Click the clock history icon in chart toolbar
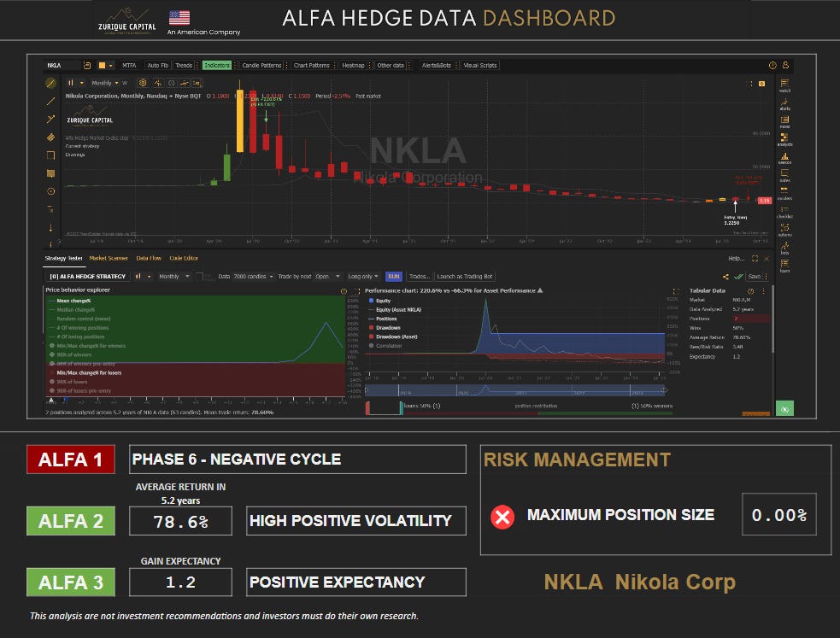This screenshot has width=840, height=638. (172, 83)
